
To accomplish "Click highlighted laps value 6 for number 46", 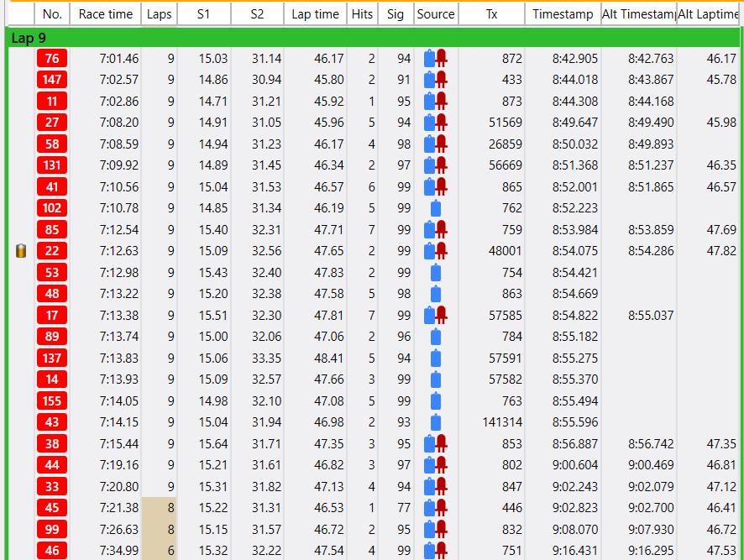I will click(x=170, y=551).
